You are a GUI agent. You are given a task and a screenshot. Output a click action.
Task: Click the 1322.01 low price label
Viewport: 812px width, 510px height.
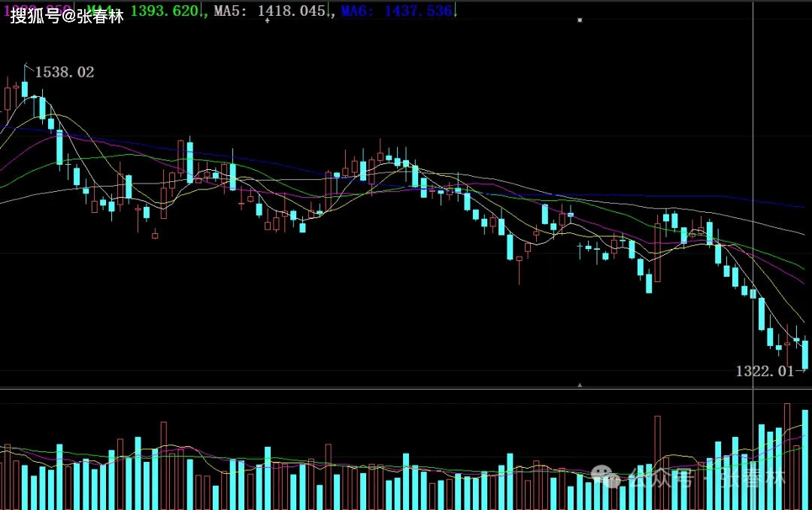(x=764, y=371)
